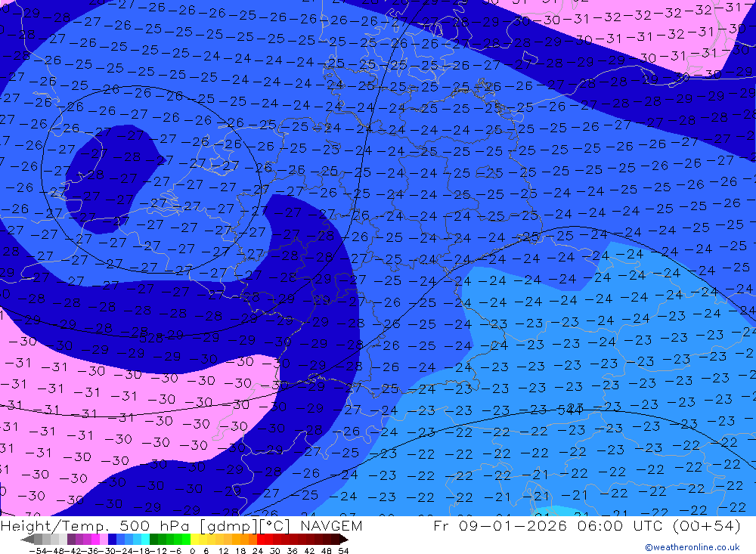Click the 06:00 UTC (00+54) time label
The height and width of the screenshot is (554, 756).
(x=658, y=525)
